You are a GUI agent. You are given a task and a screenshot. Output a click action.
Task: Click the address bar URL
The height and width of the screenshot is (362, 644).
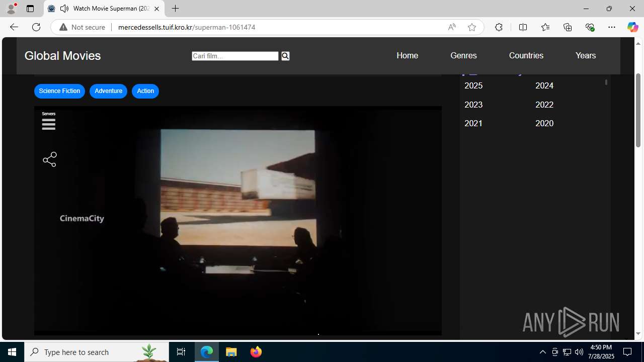(x=187, y=27)
